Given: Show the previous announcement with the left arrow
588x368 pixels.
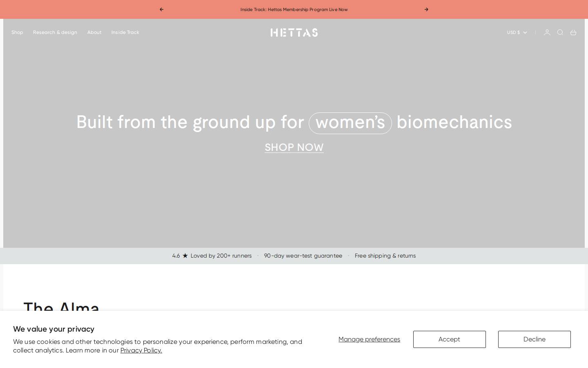Looking at the screenshot, I should 162,9.
